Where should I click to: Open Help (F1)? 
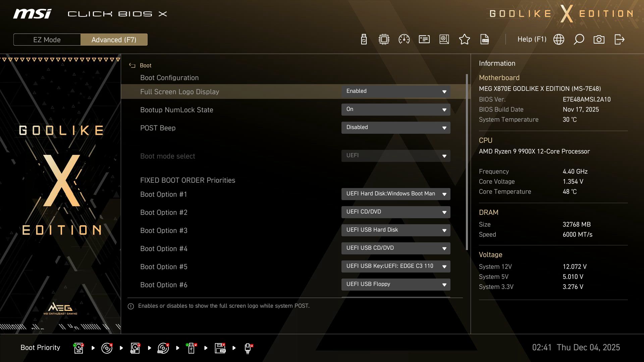(x=532, y=39)
